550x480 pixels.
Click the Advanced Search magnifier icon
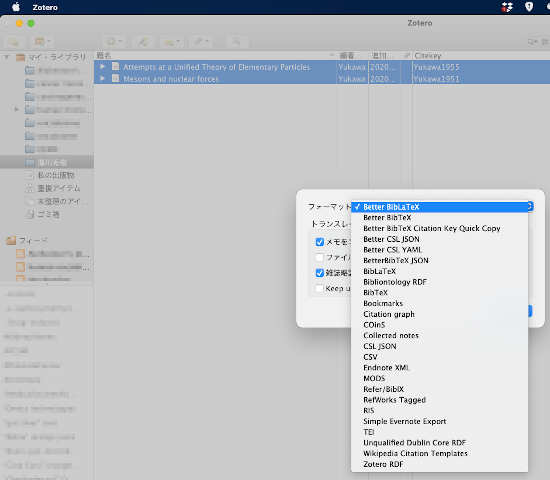point(237,41)
